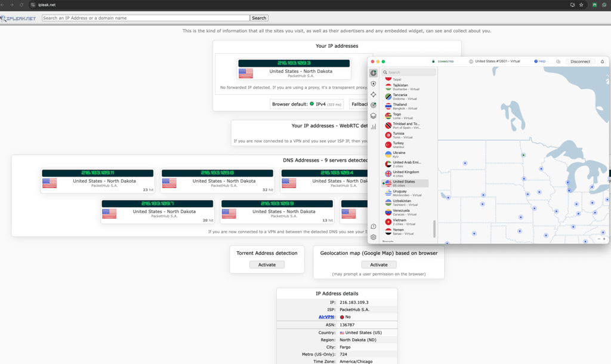Select Thailand in the country list

pos(405,106)
